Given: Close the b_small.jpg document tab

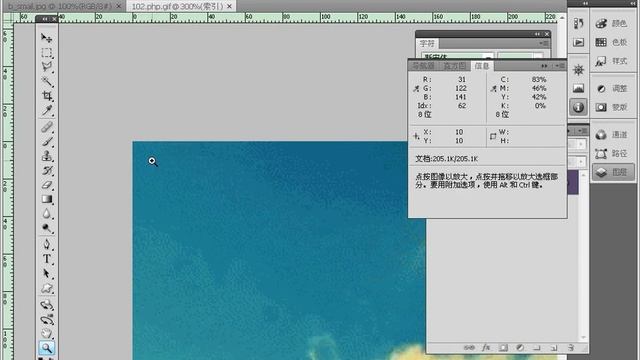Looking at the screenshot, I should point(119,6).
